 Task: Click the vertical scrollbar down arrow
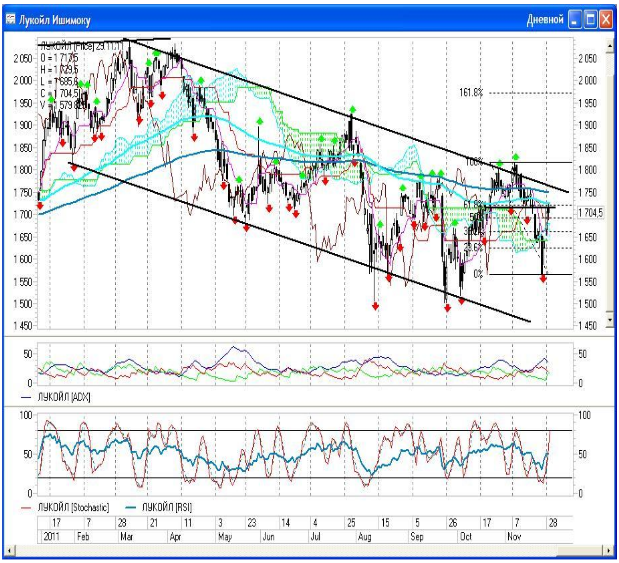(610, 319)
